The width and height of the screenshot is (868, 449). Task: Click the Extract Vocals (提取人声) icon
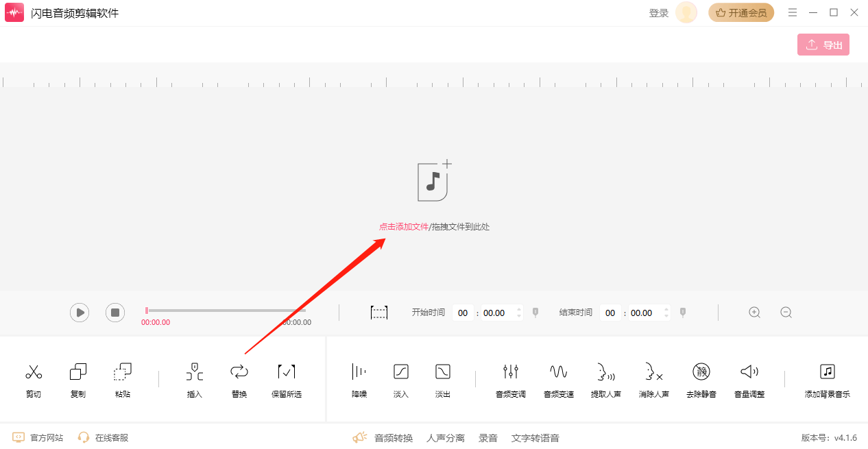[606, 372]
